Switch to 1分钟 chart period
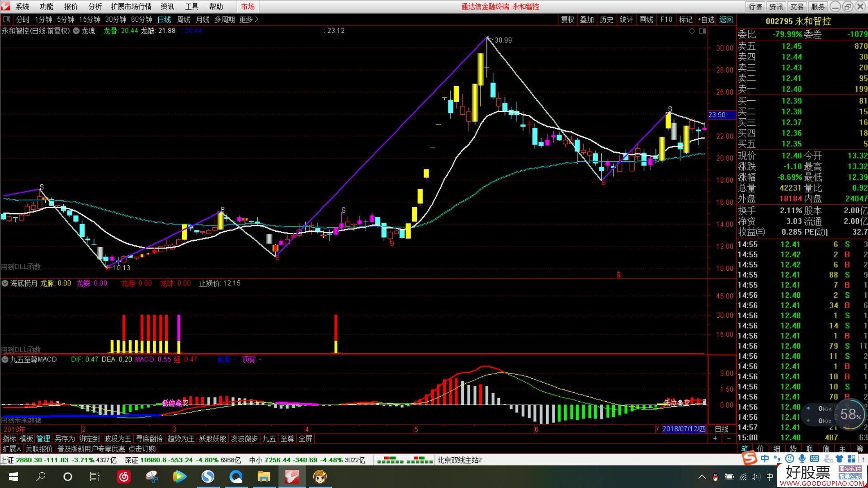This screenshot has width=868, height=488. (x=43, y=19)
